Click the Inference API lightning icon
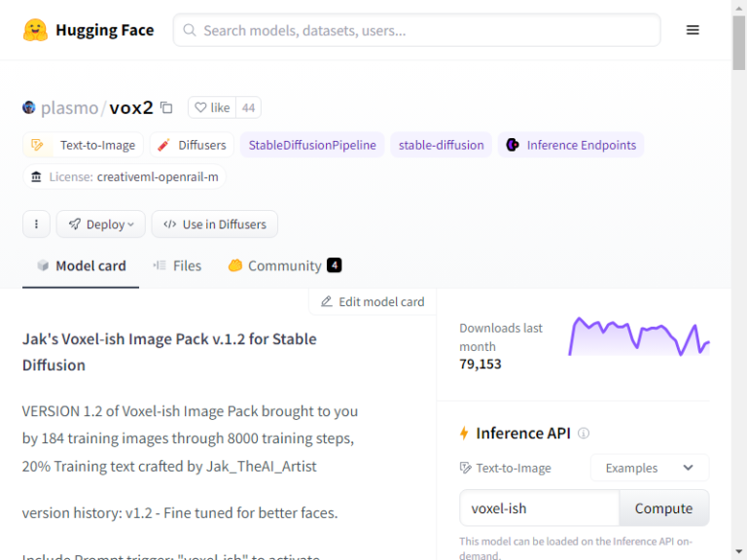 (x=464, y=433)
